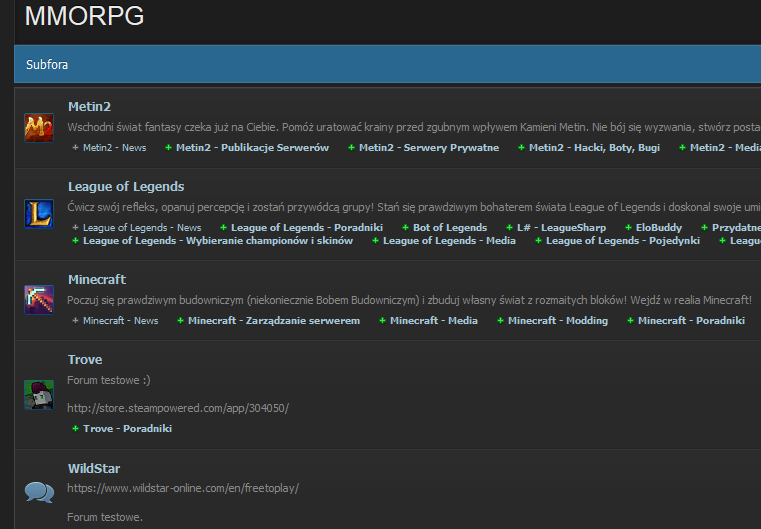Click the Metin2 forum icon
Screen dimensions: 761x529
click(x=39, y=128)
